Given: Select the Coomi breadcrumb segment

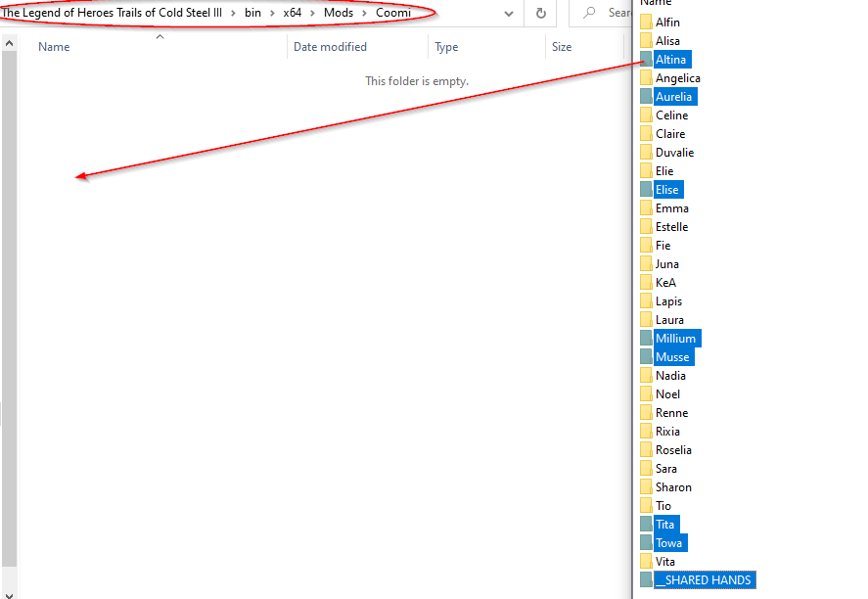Looking at the screenshot, I should (x=393, y=12).
